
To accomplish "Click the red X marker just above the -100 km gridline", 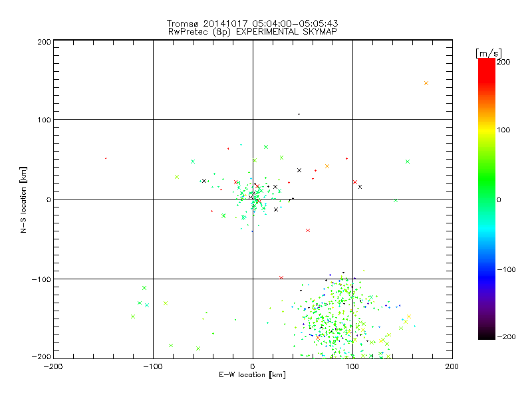I will (x=281, y=277).
